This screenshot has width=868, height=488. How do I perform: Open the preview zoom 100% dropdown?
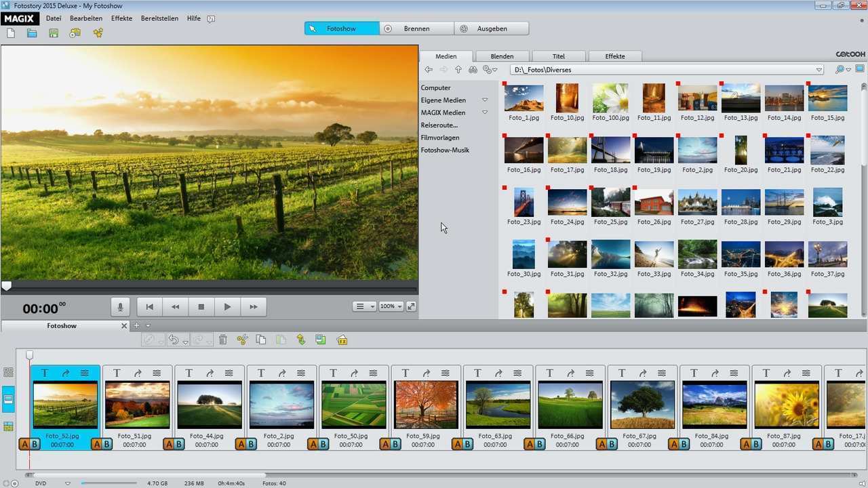click(x=391, y=306)
